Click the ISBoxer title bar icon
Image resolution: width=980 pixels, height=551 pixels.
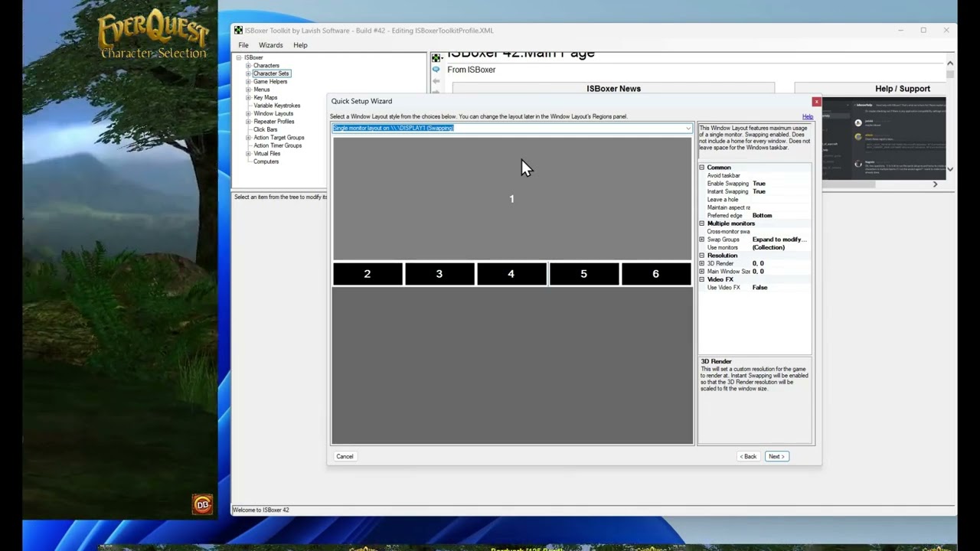pos(238,31)
